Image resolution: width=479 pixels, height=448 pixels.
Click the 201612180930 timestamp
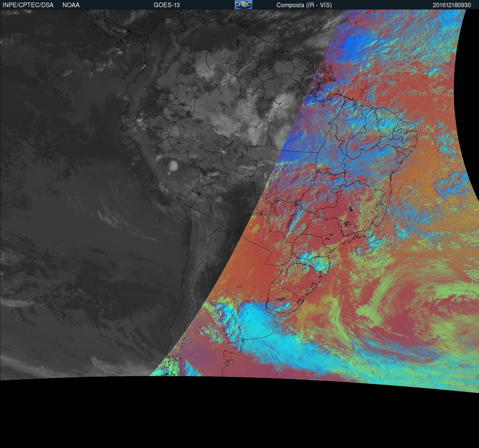click(452, 5)
